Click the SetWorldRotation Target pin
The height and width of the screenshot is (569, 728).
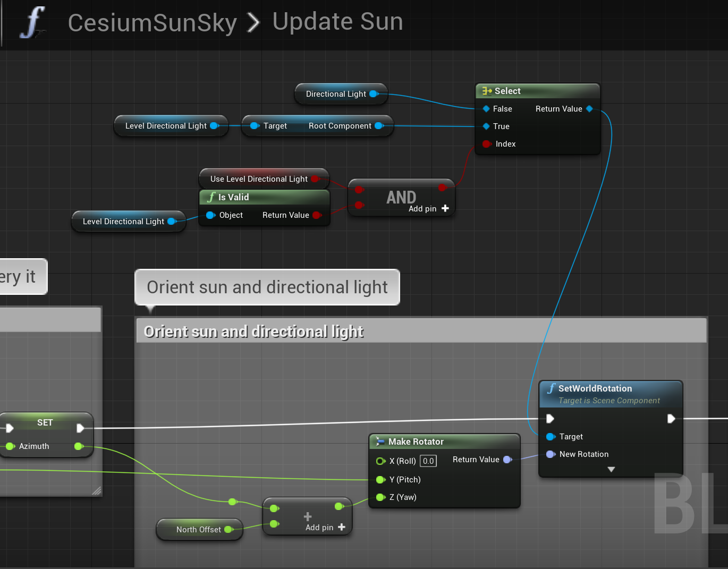[x=551, y=437]
